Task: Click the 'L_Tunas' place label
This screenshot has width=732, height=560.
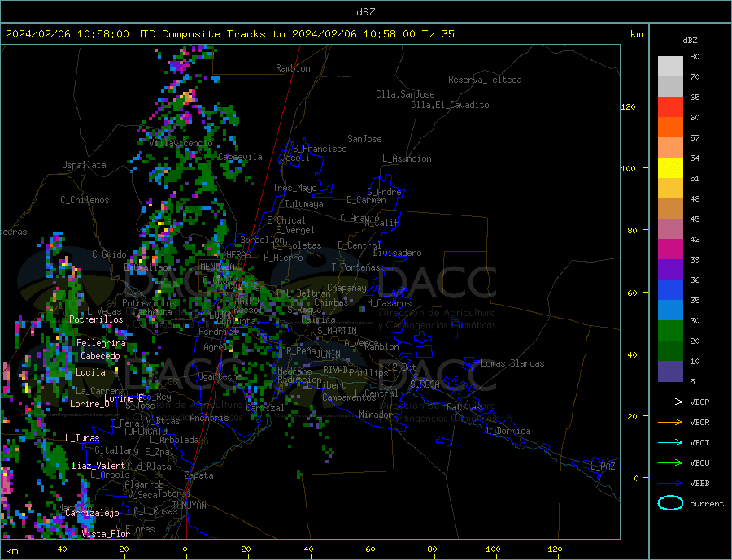Action: point(82,438)
